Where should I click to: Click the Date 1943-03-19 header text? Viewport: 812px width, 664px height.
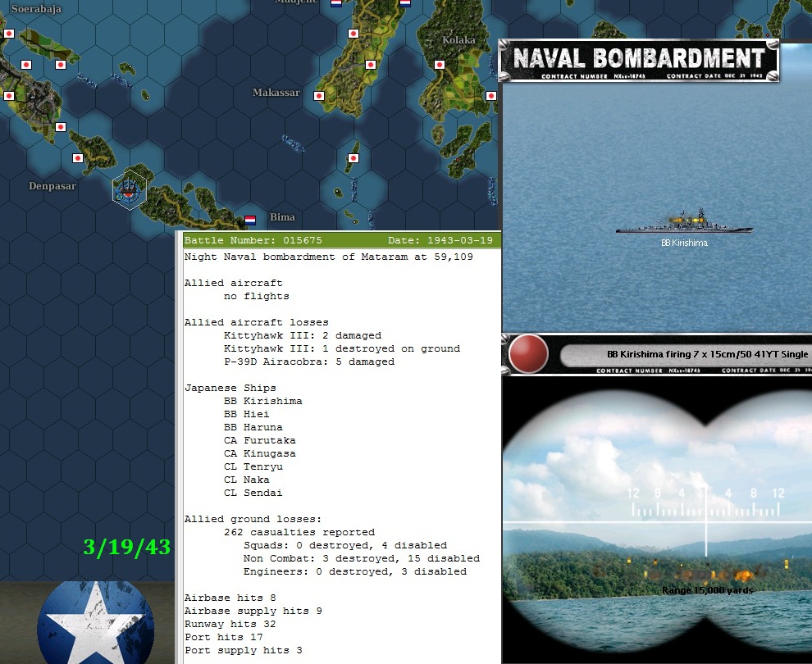click(440, 240)
